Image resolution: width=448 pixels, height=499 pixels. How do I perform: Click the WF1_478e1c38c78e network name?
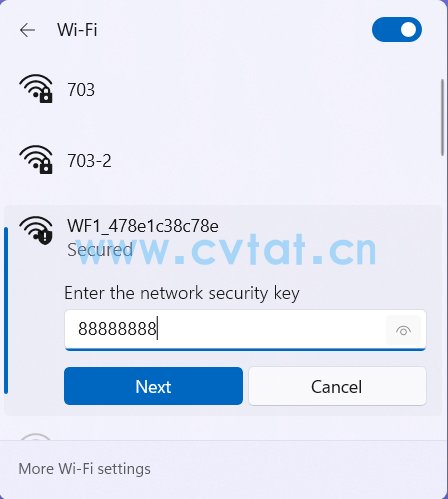pyautogui.click(x=143, y=226)
